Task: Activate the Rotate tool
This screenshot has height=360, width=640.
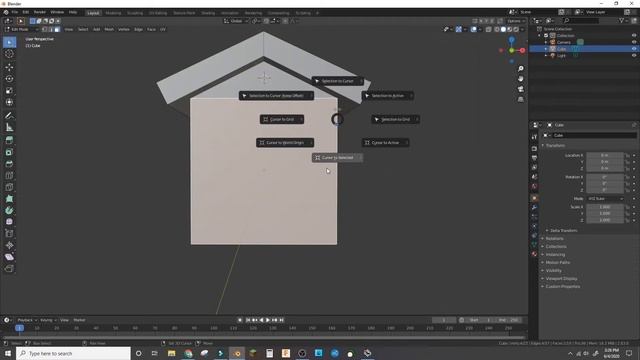Action: pos(9,79)
